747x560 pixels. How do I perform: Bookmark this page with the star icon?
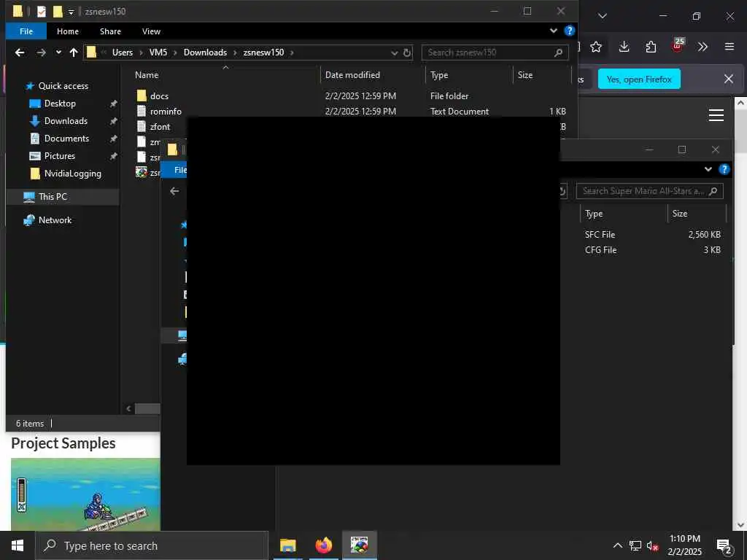point(596,47)
